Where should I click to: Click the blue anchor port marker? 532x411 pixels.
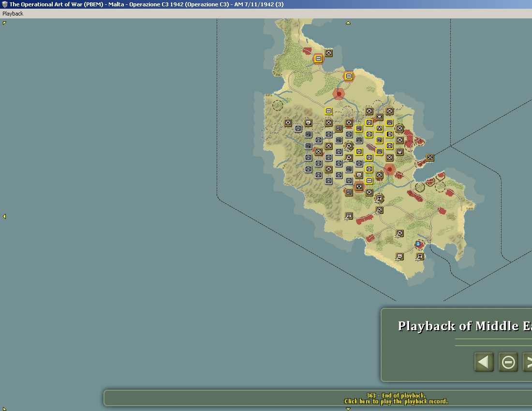[x=418, y=244]
